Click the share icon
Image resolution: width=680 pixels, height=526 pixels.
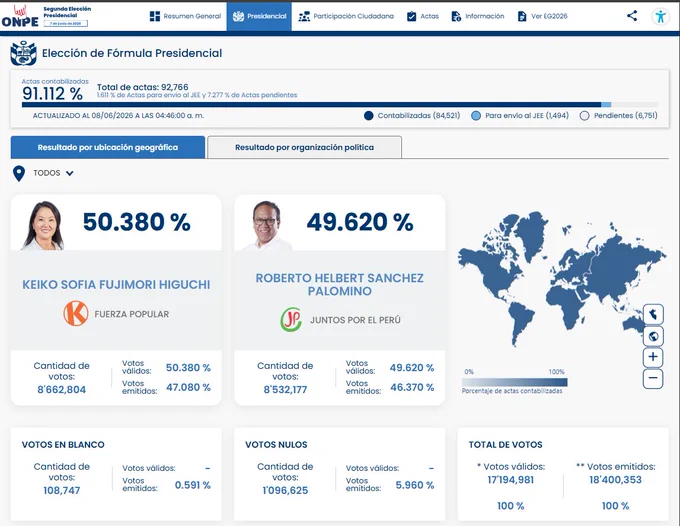click(x=632, y=16)
